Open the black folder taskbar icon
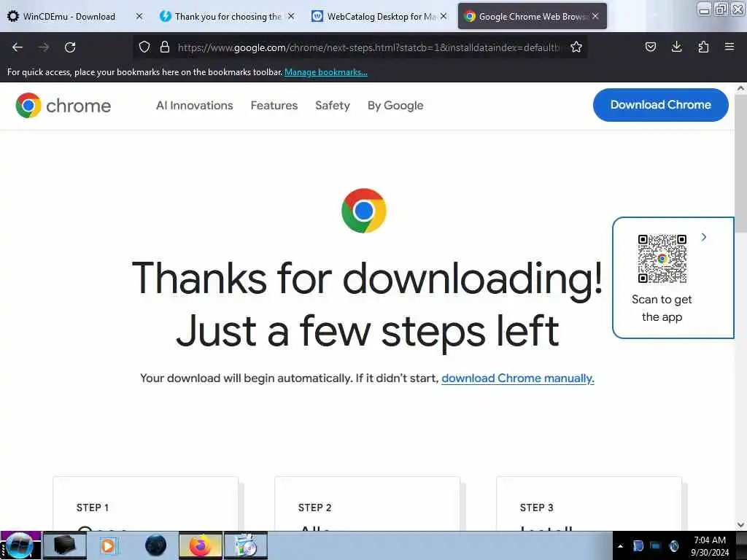Image resolution: width=747 pixels, height=560 pixels. pos(65,545)
